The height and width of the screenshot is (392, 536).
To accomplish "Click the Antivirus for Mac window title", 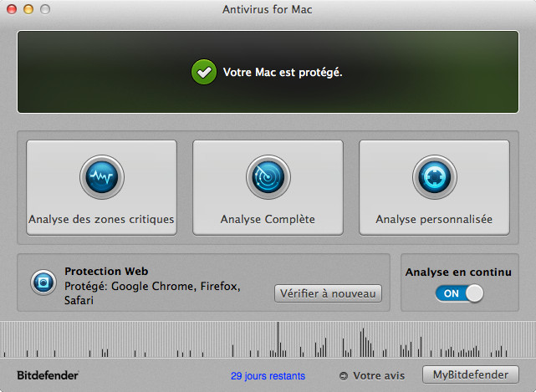I will [268, 9].
